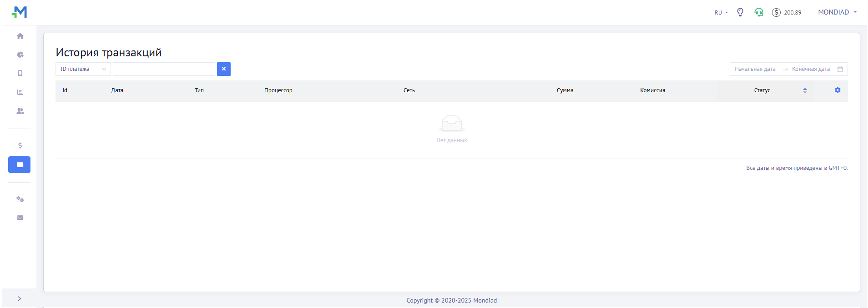This screenshot has width=868, height=308.
Task: Click the mobile device sidebar icon
Action: tap(20, 73)
